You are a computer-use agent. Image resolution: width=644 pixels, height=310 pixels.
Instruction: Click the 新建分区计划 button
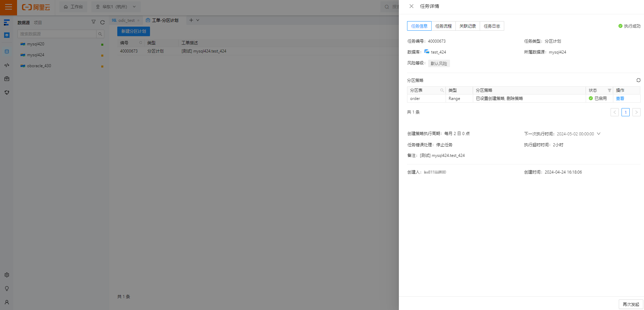tap(134, 31)
